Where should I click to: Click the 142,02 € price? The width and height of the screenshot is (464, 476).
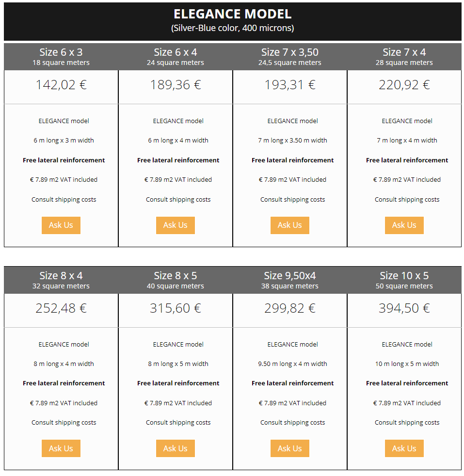point(61,85)
